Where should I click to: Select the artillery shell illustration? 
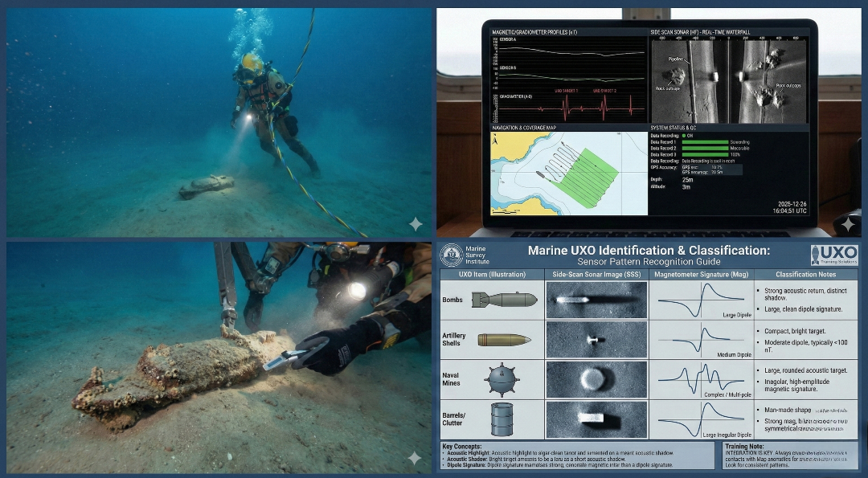tap(504, 340)
